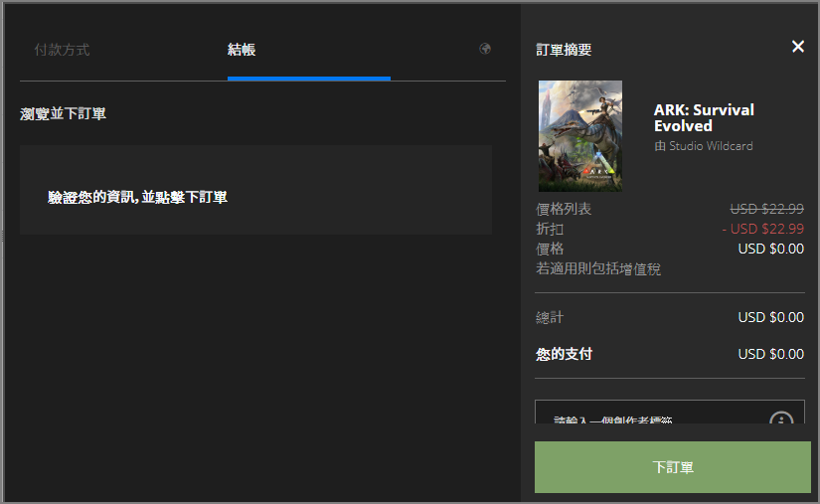Click the 總計 total row amount
Screen dimensions: 820x504
tap(770, 317)
